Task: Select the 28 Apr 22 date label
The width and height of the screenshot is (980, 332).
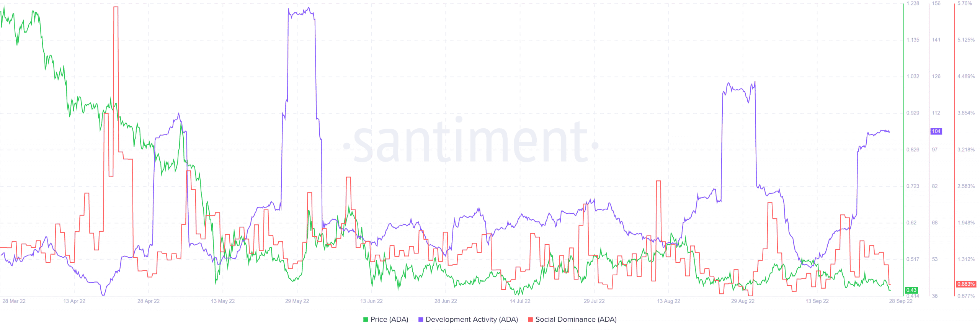Action: coord(149,301)
